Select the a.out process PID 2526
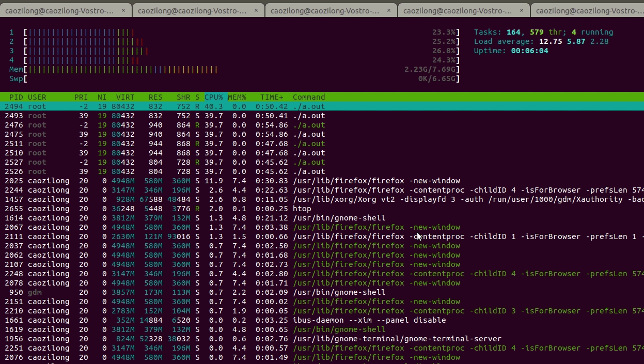 tap(322, 171)
